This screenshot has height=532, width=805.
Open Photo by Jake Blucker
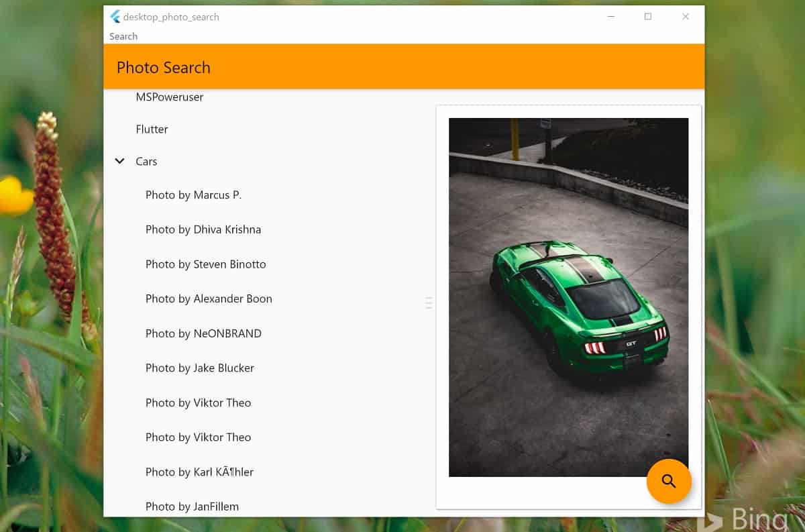click(x=200, y=368)
